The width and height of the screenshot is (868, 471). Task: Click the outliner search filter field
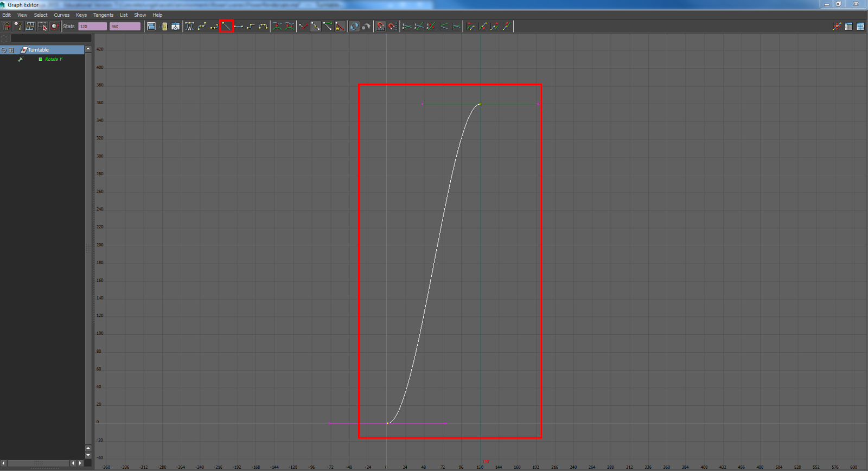(52, 39)
